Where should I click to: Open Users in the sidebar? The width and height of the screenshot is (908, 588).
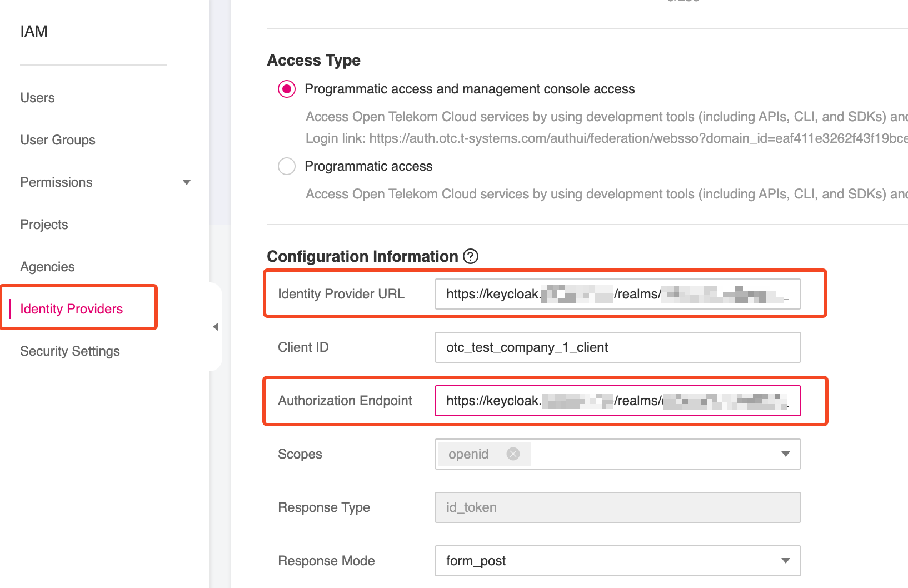tap(37, 98)
